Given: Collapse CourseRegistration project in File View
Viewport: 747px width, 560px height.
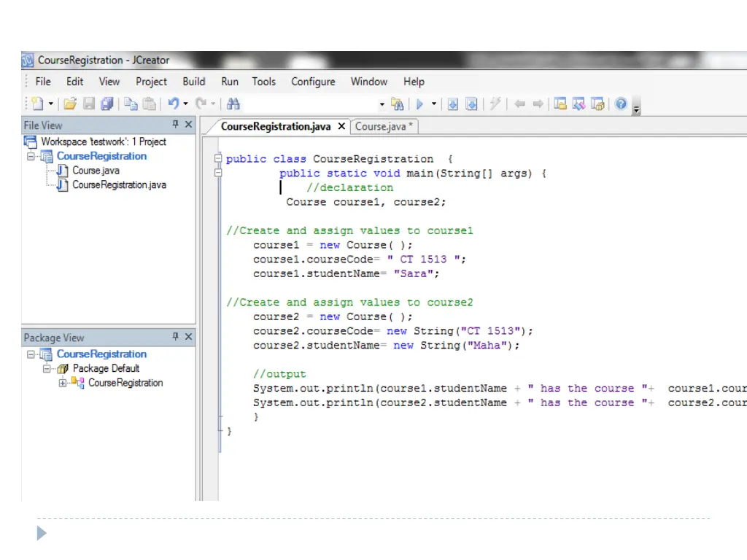Looking at the screenshot, I should [x=31, y=156].
